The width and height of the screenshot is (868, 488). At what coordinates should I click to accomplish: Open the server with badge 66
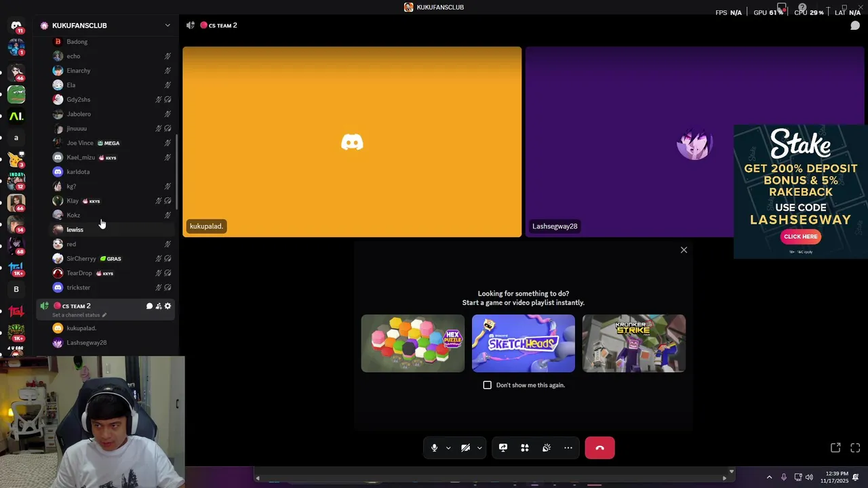[x=16, y=203]
